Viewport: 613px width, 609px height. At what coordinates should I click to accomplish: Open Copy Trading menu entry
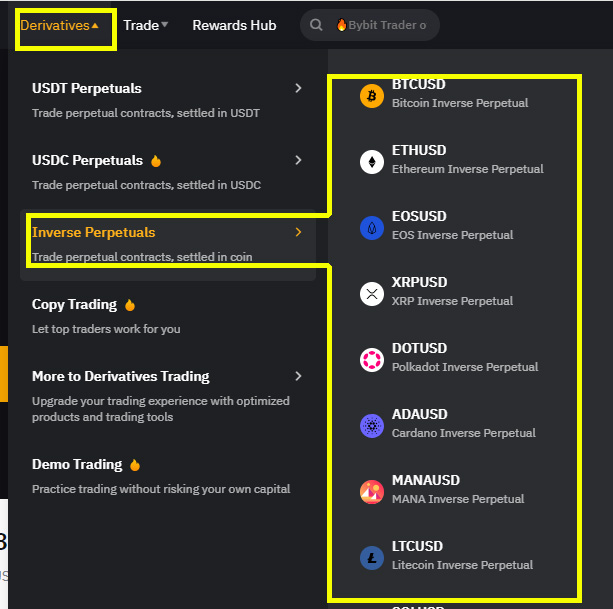[168, 317]
